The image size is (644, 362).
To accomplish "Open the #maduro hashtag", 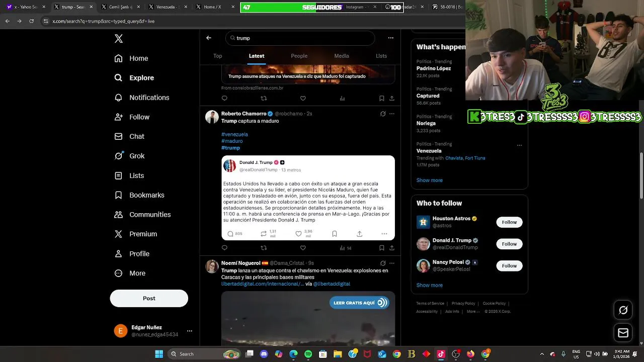I will pyautogui.click(x=232, y=141).
